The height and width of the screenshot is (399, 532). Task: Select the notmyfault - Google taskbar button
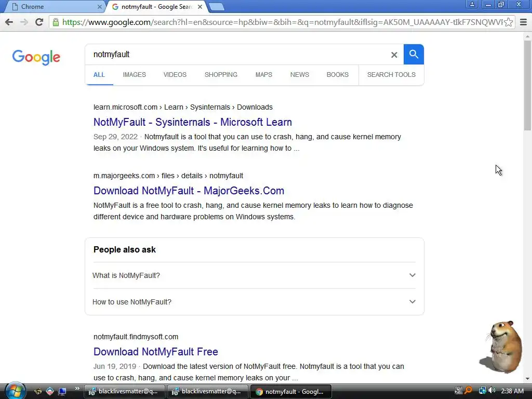(x=291, y=392)
